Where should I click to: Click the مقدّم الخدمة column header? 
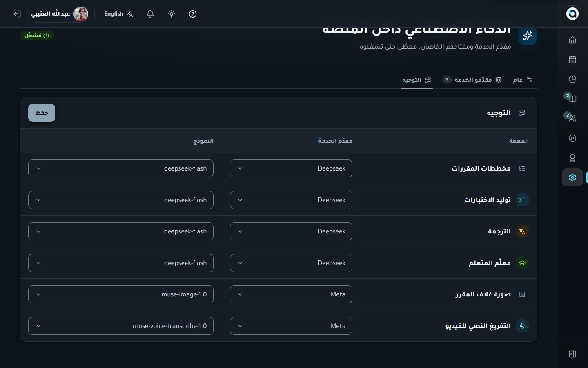(x=335, y=141)
